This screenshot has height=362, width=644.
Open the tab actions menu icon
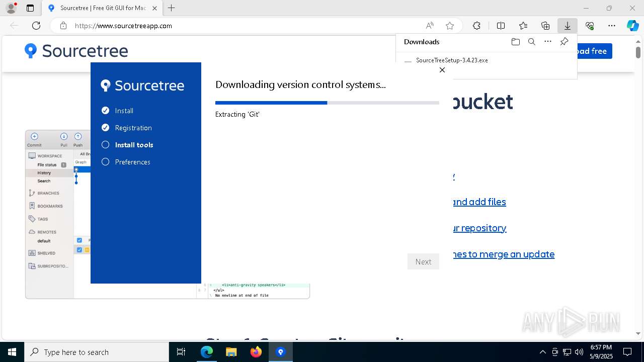[30, 8]
